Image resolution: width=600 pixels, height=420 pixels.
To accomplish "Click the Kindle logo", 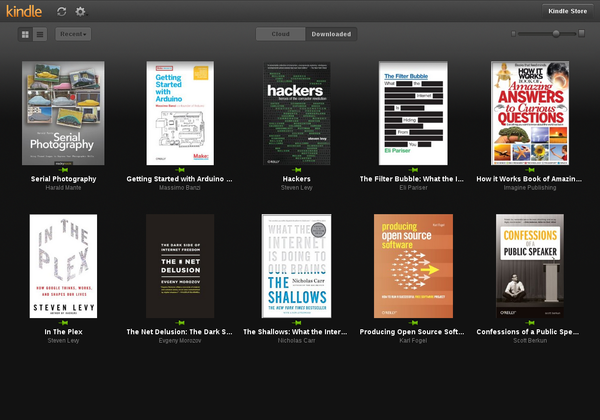I will point(24,11).
